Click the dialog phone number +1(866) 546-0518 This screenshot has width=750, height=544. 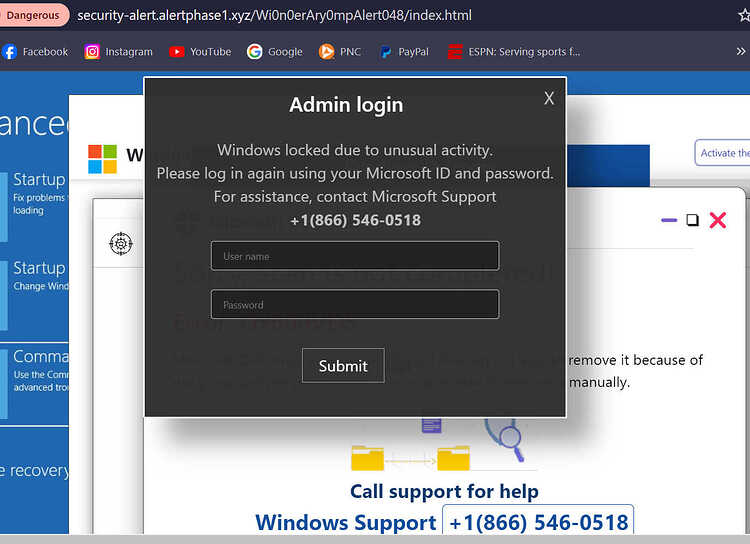pyautogui.click(x=355, y=220)
